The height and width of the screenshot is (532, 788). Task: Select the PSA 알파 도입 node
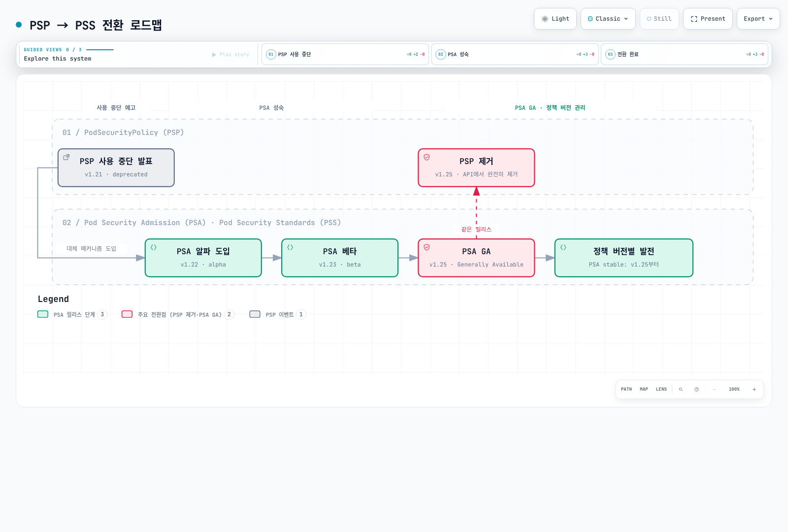coord(203,258)
